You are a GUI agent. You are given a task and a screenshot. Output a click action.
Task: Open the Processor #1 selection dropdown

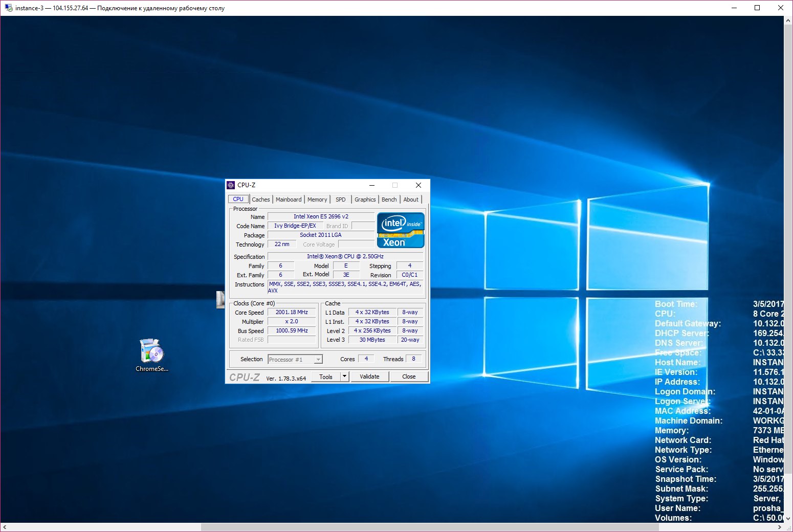[295, 360]
